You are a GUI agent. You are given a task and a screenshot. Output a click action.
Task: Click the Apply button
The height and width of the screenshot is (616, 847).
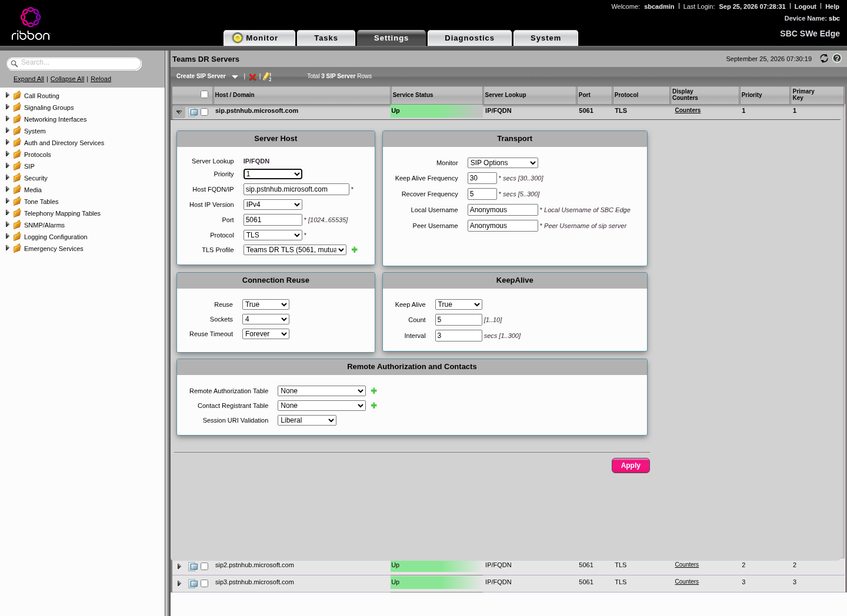(x=631, y=466)
